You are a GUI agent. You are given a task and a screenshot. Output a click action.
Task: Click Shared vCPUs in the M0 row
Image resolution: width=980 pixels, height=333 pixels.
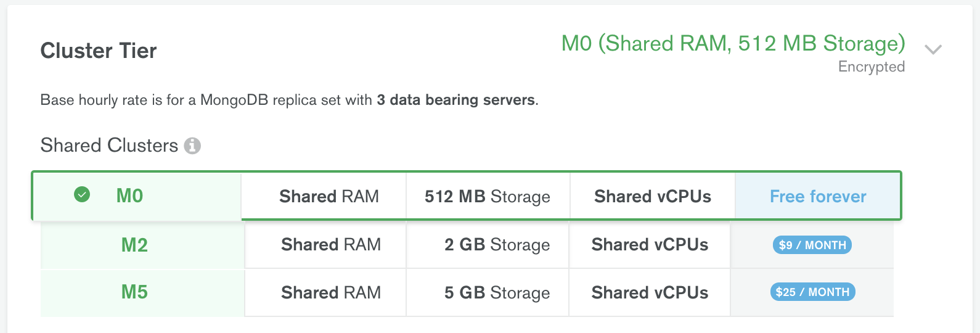[653, 196]
